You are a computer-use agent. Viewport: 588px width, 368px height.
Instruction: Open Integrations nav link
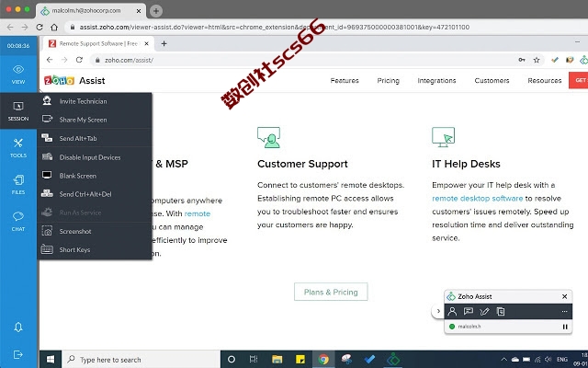(x=436, y=80)
